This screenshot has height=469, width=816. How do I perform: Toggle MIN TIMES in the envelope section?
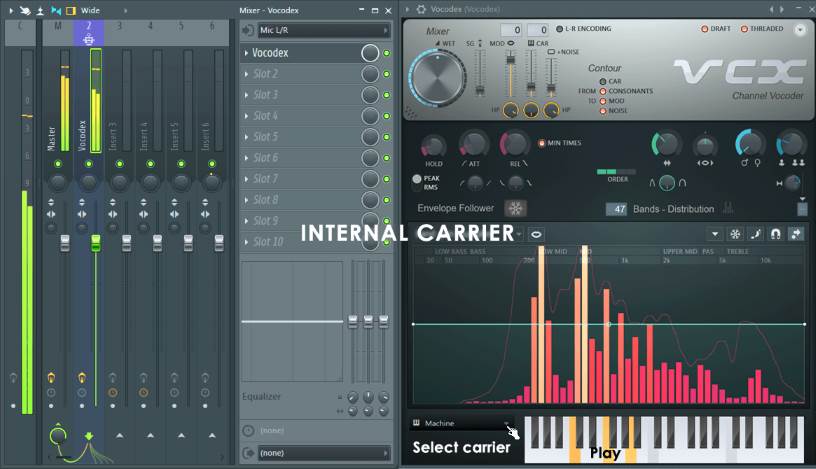coord(543,143)
